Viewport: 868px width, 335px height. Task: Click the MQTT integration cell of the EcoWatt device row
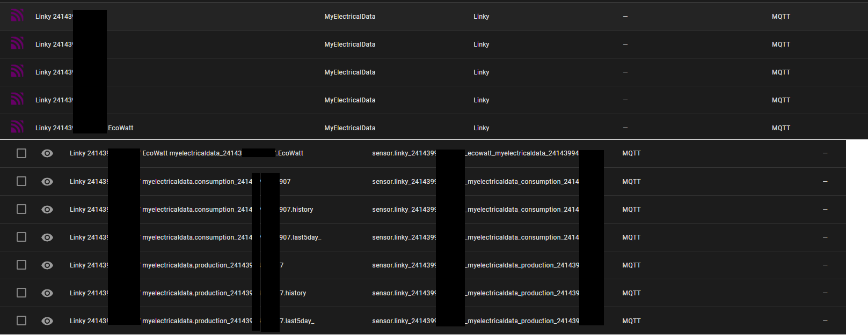pyautogui.click(x=781, y=128)
